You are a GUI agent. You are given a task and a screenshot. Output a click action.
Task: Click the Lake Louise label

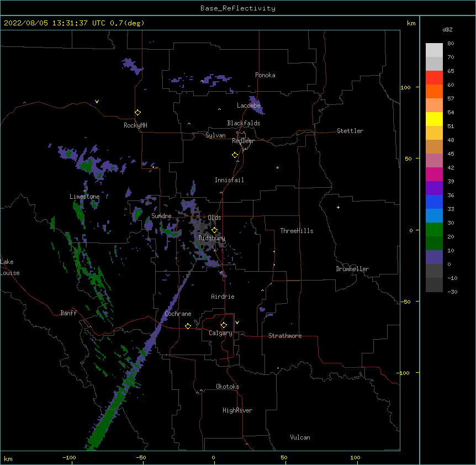click(x=10, y=267)
